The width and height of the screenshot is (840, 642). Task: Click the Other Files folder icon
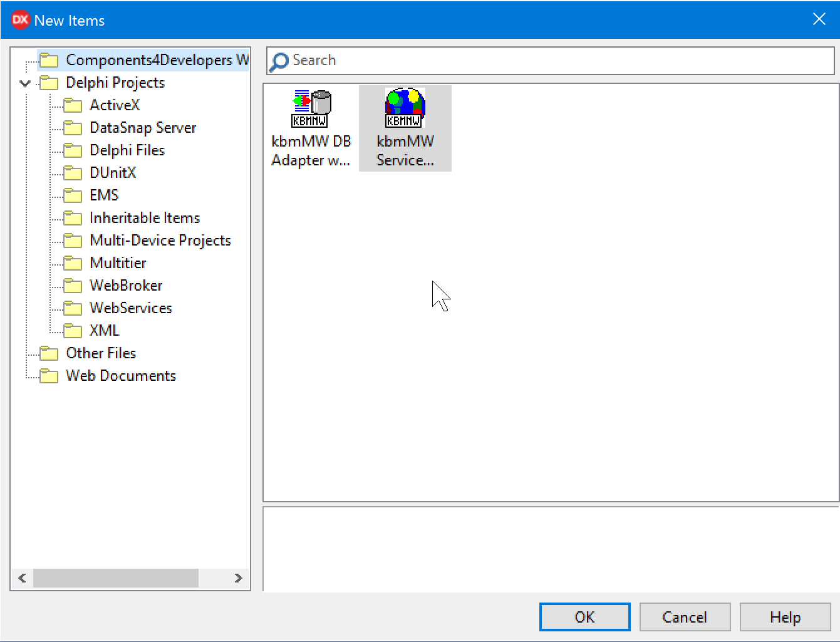(x=49, y=353)
